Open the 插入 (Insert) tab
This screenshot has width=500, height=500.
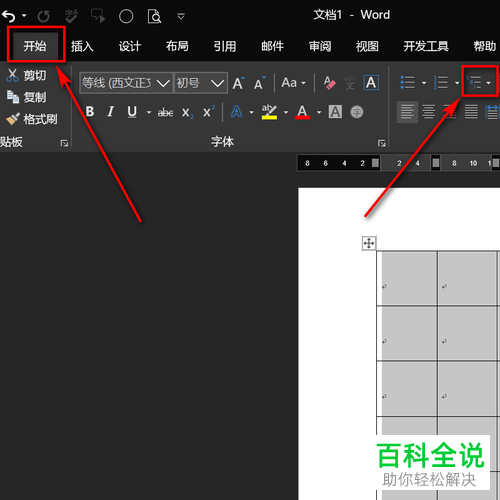pyautogui.click(x=82, y=46)
